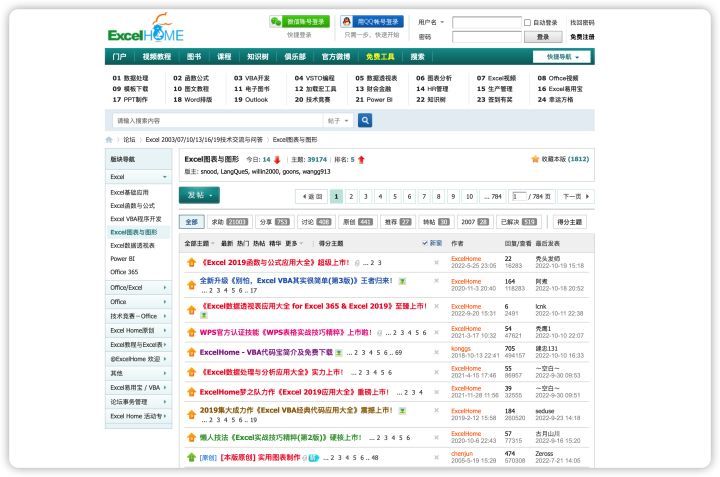Screen dimensions: 720x477
Task: Open the 发帖 dropdown button
Action: 199,195
